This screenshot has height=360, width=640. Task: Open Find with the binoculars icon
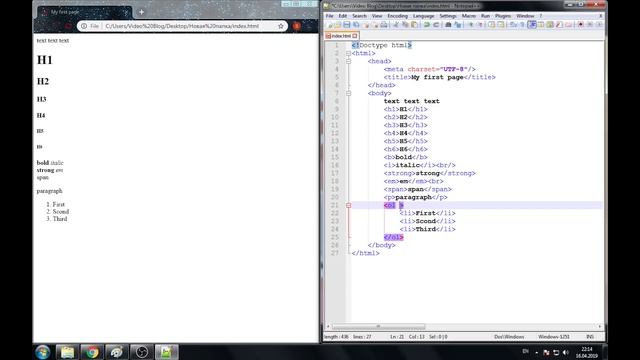point(448,25)
